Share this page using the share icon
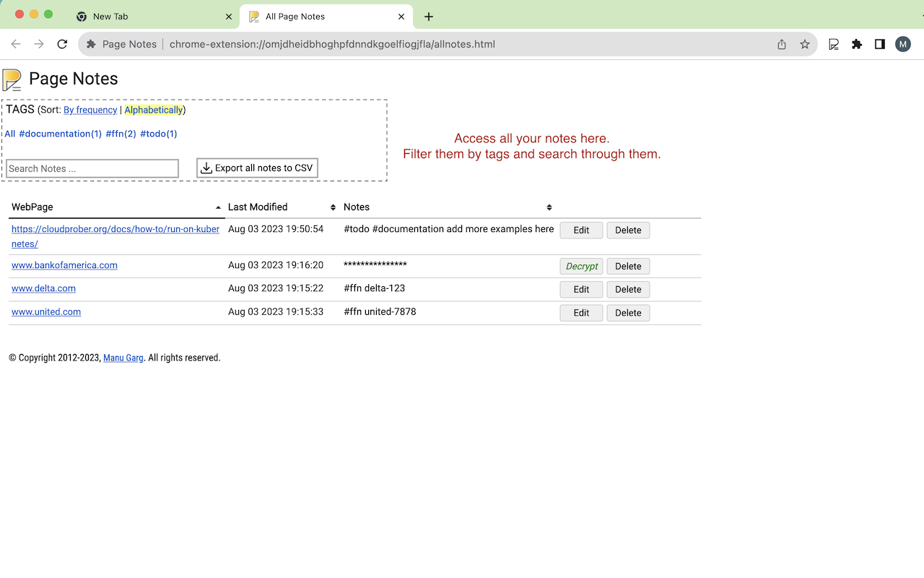The image size is (924, 578). 782,44
